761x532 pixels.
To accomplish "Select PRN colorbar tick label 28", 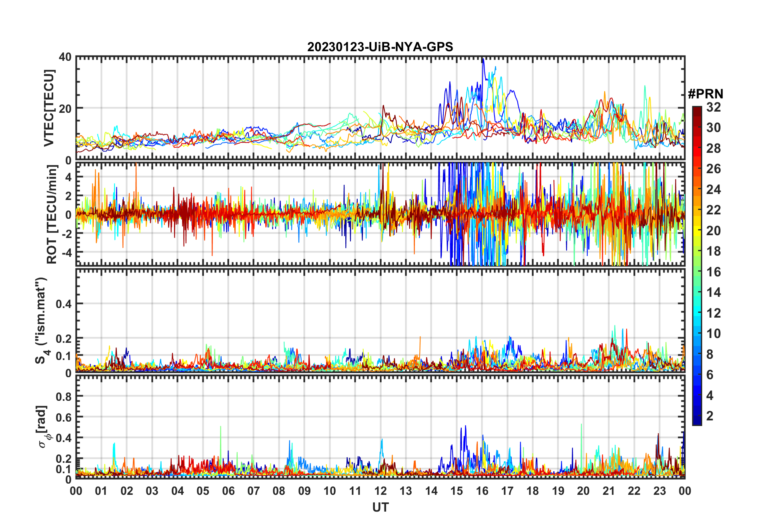I will tap(713, 148).
